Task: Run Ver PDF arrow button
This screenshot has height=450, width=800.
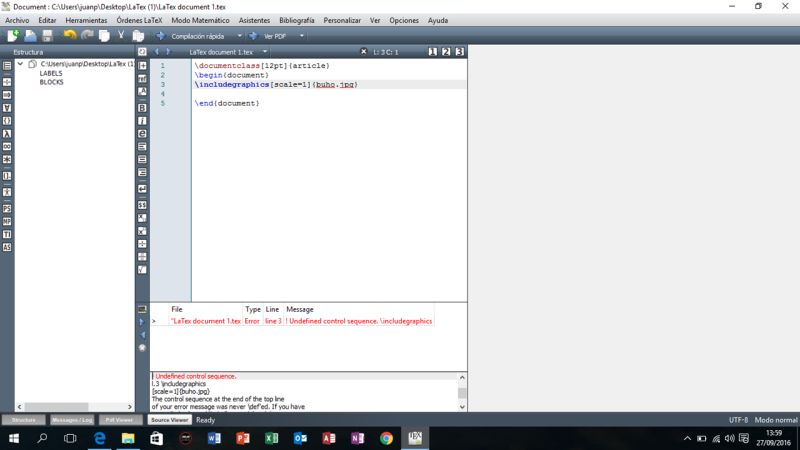Action: [x=253, y=36]
